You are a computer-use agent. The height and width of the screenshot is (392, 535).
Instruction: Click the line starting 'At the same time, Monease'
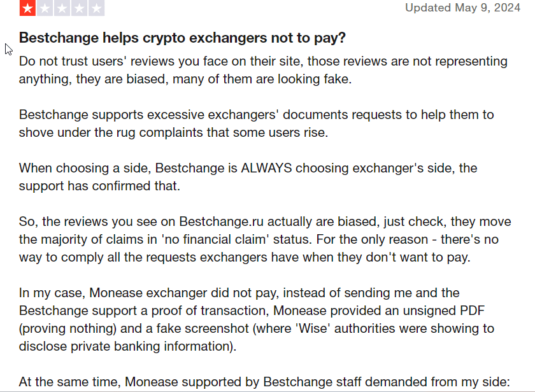click(264, 382)
